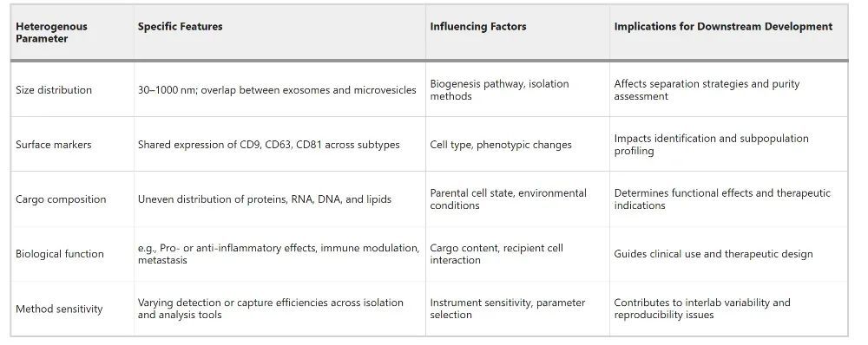The image size is (868, 345).
Task: Select the Biogenesis pathway, isolation methods cell
Action: tap(499, 90)
